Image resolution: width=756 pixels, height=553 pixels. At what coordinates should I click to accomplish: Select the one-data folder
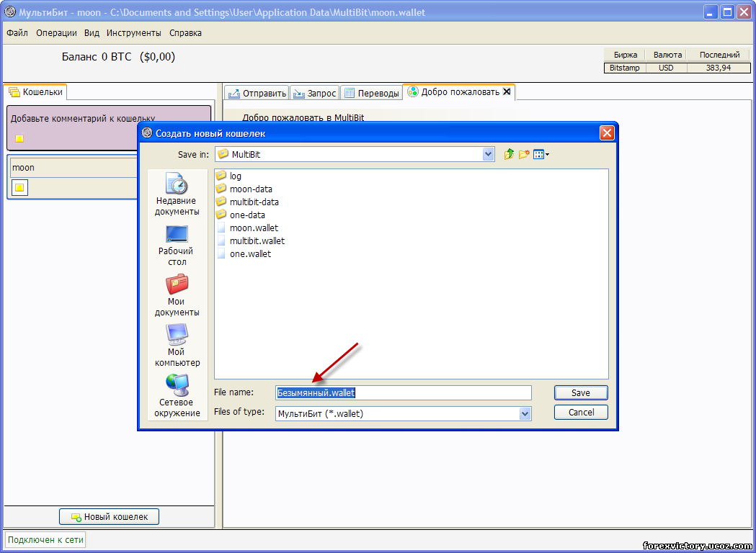tap(241, 215)
